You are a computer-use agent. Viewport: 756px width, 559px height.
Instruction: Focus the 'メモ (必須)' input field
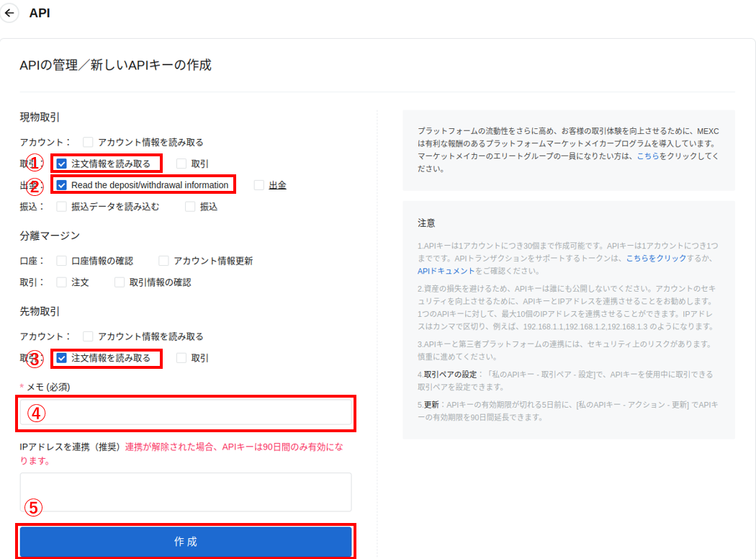point(186,413)
